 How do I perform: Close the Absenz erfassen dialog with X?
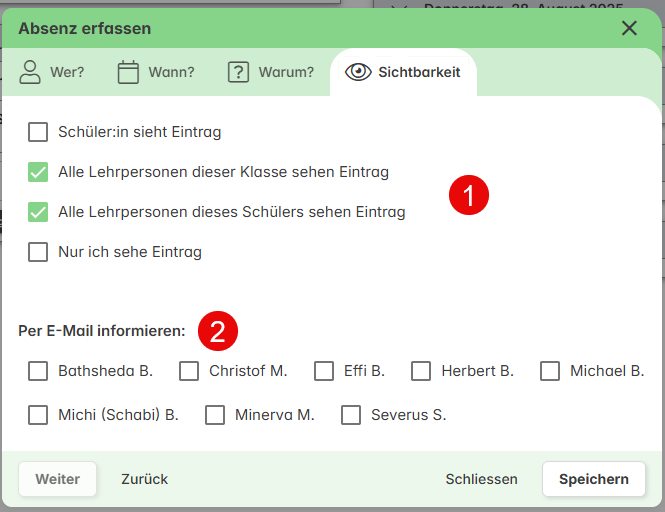coord(629,28)
